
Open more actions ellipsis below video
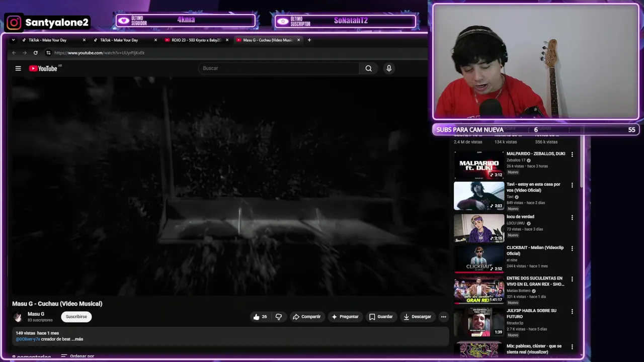[443, 317]
